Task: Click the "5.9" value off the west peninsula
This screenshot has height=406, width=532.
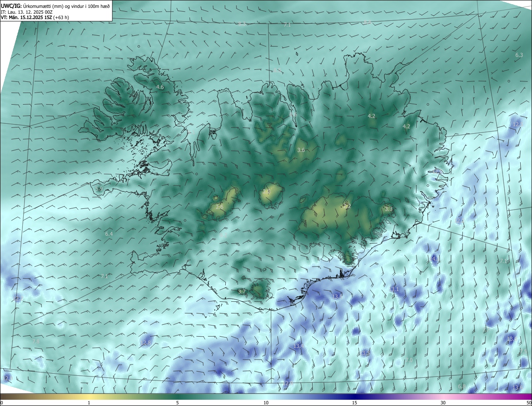Action: coord(99,189)
